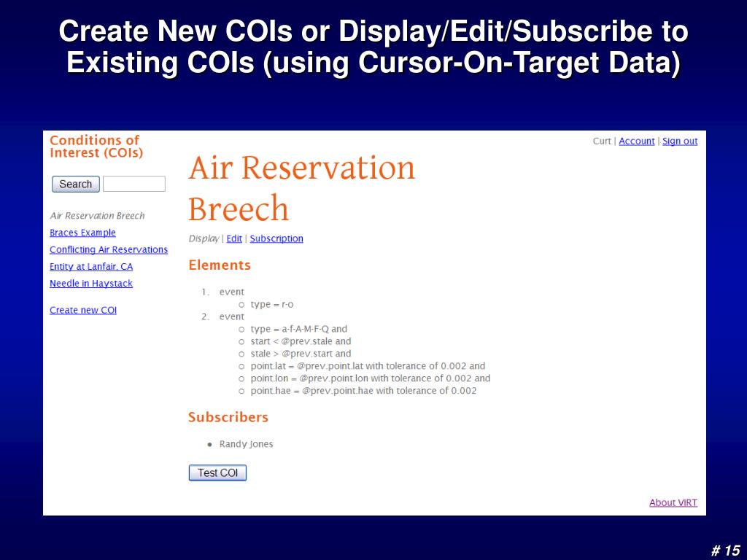Focus the search text field

134,184
